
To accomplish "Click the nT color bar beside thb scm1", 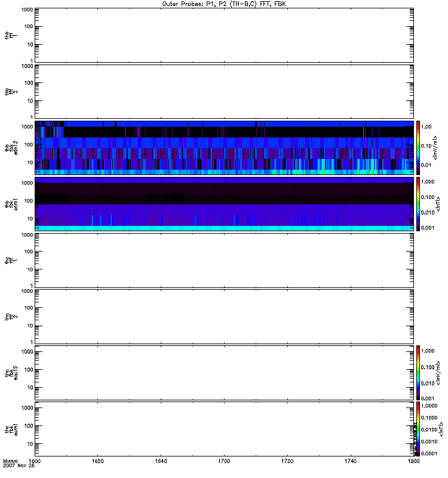I will pos(418,204).
